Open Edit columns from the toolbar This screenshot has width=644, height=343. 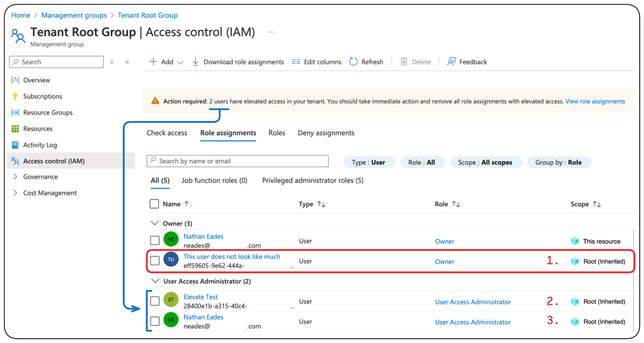coord(296,62)
